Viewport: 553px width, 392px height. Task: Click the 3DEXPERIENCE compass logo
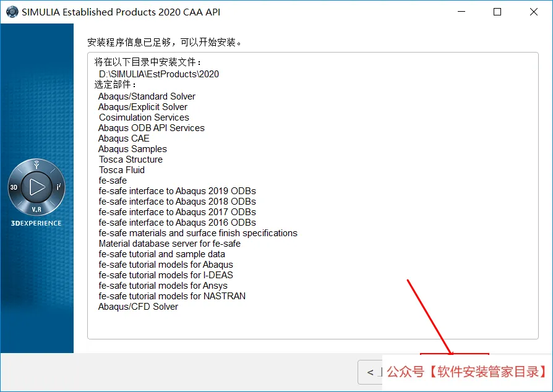pos(36,187)
